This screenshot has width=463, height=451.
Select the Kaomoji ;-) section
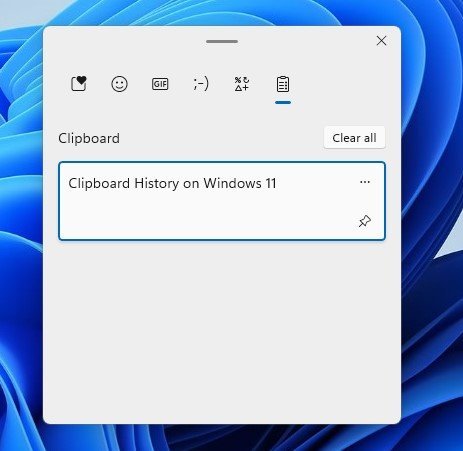pyautogui.click(x=201, y=84)
